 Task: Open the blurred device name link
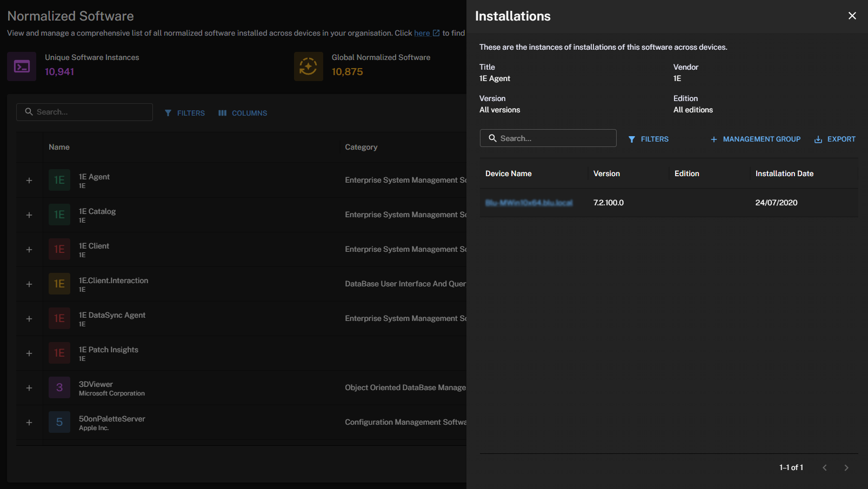point(529,203)
